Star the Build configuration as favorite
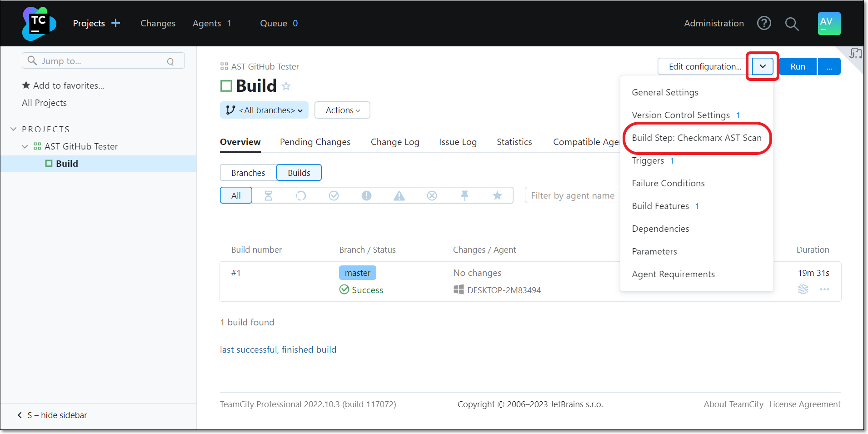 [286, 86]
